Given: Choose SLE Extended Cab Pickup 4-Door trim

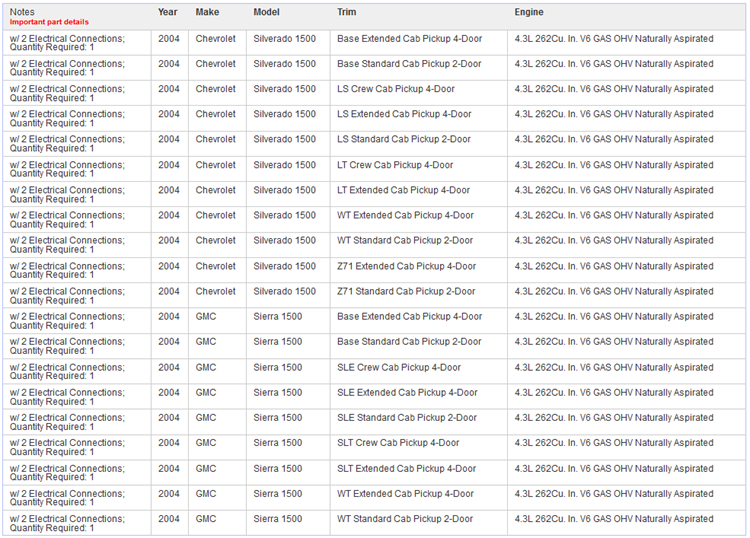Looking at the screenshot, I should 407,393.
